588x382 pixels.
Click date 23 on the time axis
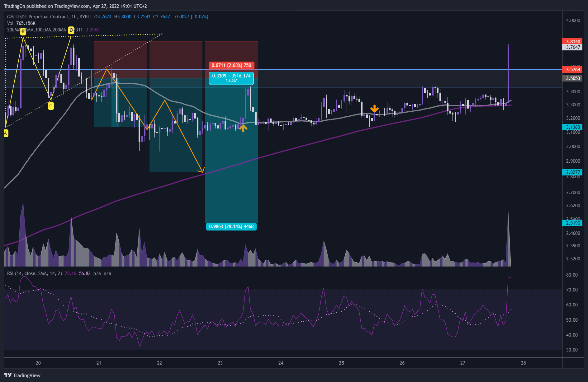point(220,363)
